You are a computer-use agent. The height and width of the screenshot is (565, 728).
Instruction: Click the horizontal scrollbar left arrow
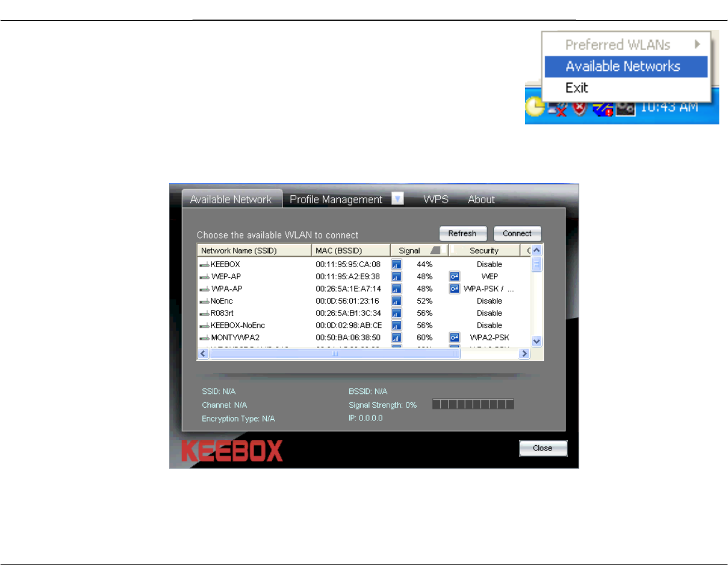(203, 354)
